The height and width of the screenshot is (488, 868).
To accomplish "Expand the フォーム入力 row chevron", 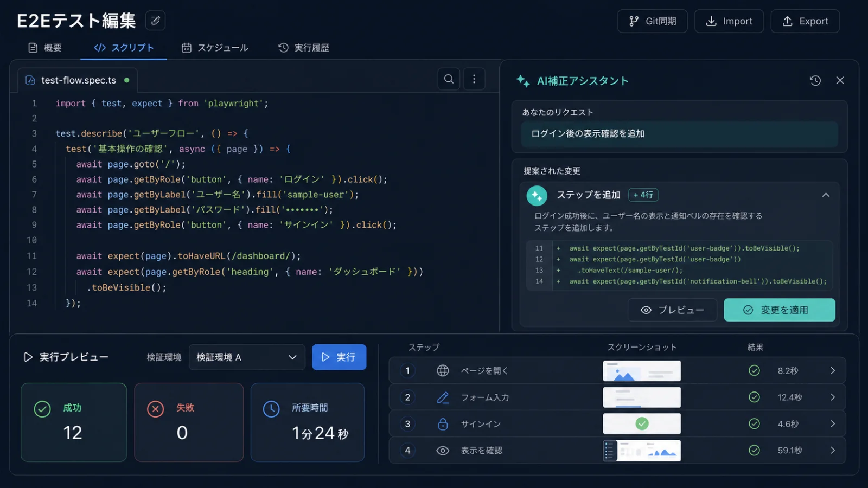I will (833, 397).
